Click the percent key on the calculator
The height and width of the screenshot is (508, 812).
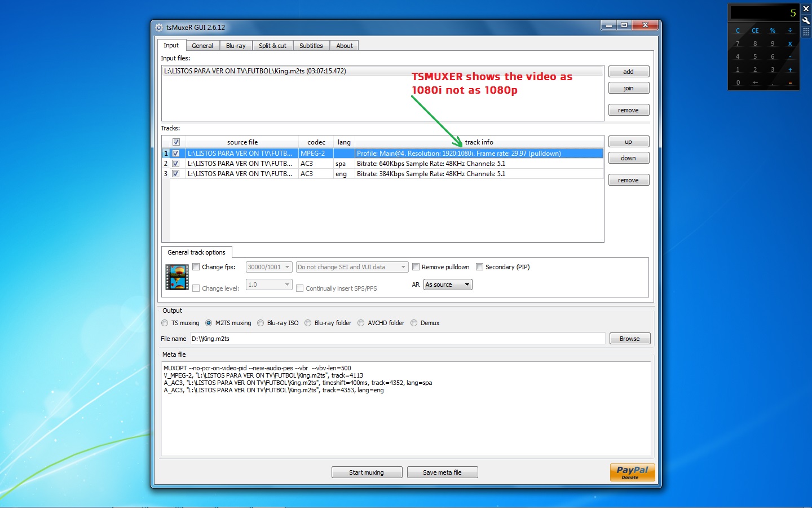(773, 30)
